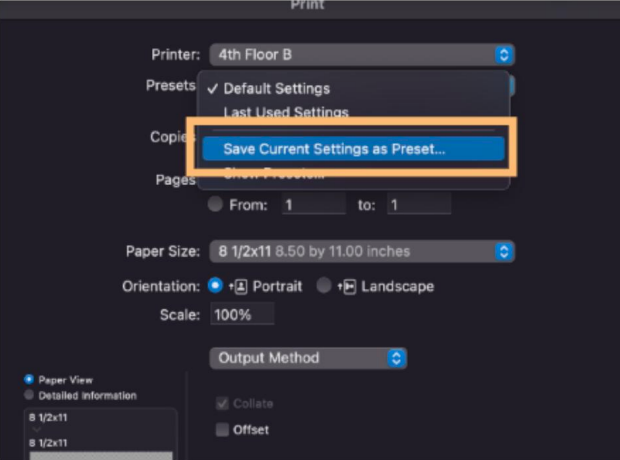Toggle the Collate checkbox

click(222, 403)
